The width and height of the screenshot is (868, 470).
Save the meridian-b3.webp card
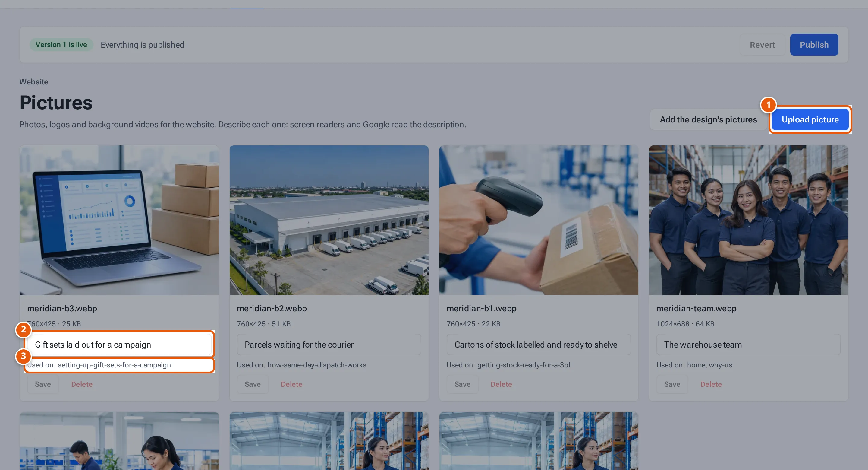[x=43, y=384]
